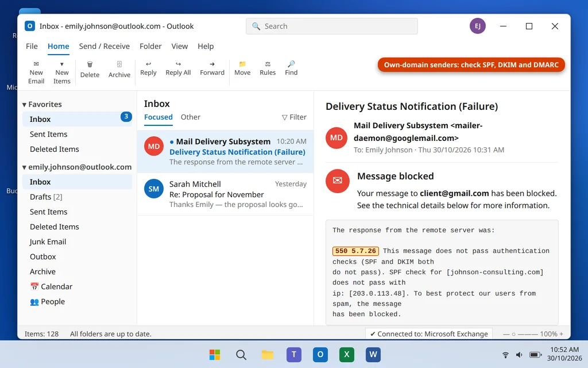Collapse the Favorites section
This screenshot has height=368, width=588.
24,105
